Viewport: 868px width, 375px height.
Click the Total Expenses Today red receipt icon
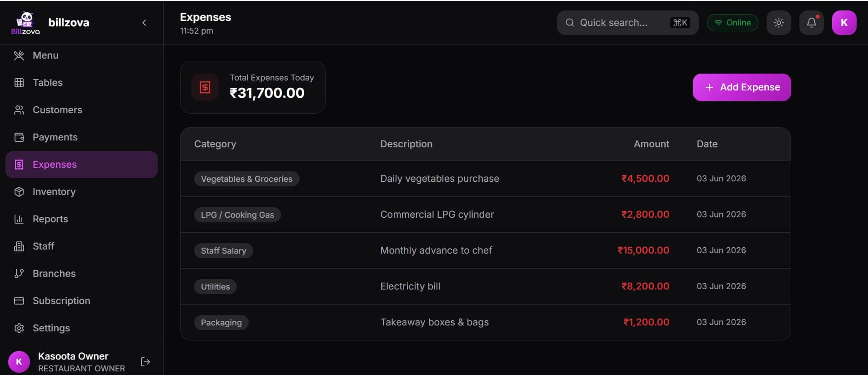(x=205, y=87)
